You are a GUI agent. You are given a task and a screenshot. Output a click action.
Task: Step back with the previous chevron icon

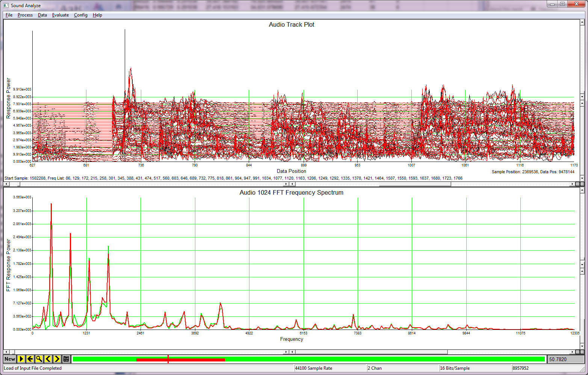(48, 359)
